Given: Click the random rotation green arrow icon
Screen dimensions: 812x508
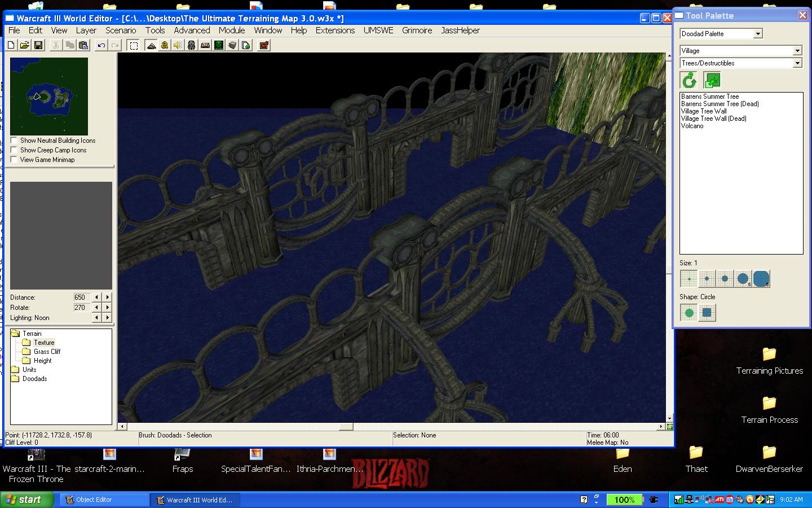Looking at the screenshot, I should tap(689, 81).
